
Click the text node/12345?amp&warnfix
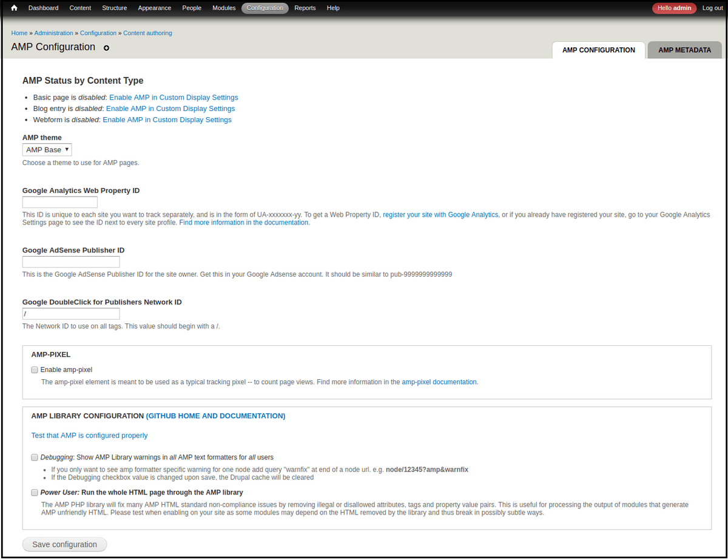click(427, 470)
